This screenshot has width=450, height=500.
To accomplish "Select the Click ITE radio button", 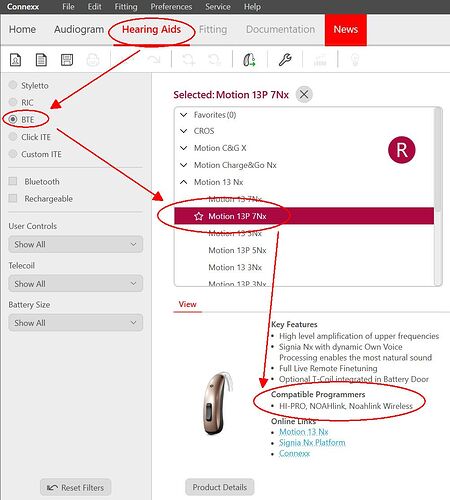I will tap(13, 137).
